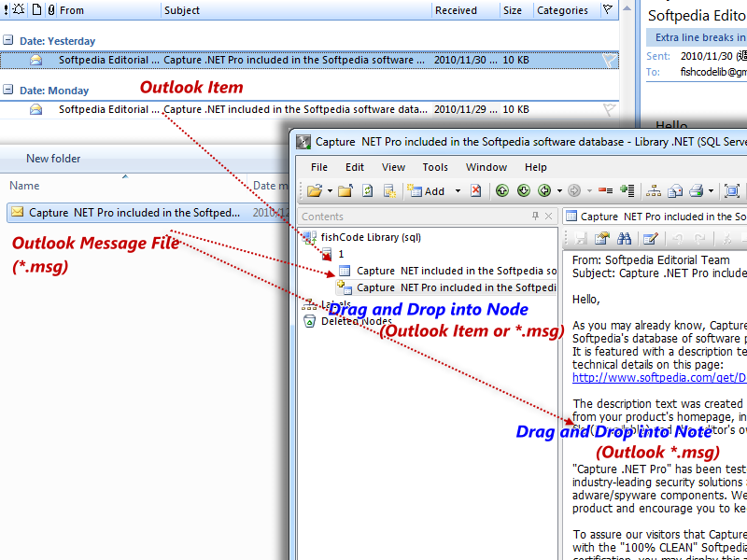Flag the Capture .NET Pro email in Outlook

point(610,60)
